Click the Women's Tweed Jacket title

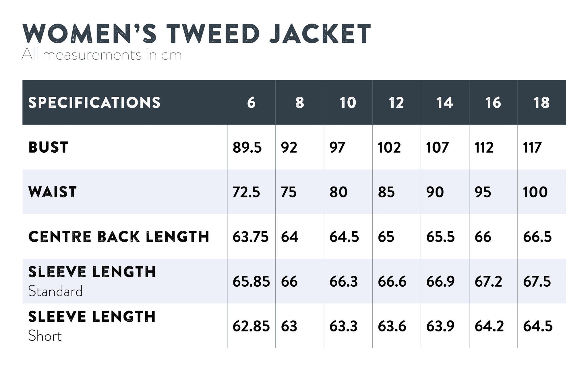196,34
